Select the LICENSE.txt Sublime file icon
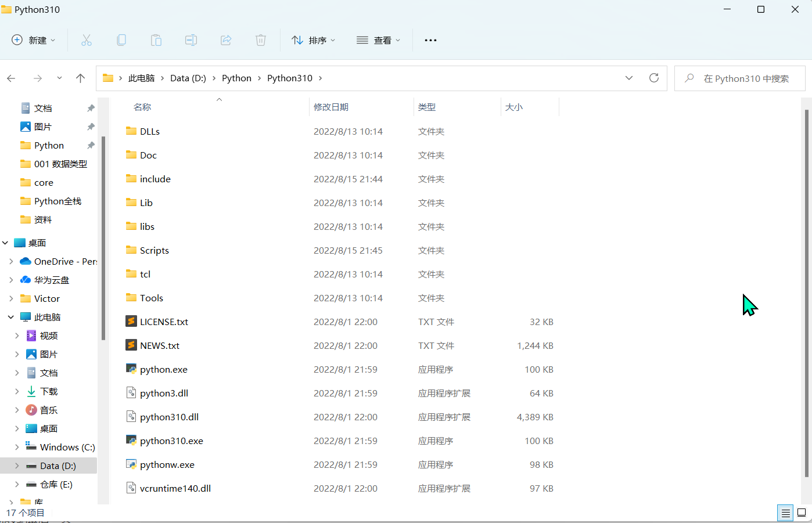This screenshot has height=523, width=812. pyautogui.click(x=131, y=322)
